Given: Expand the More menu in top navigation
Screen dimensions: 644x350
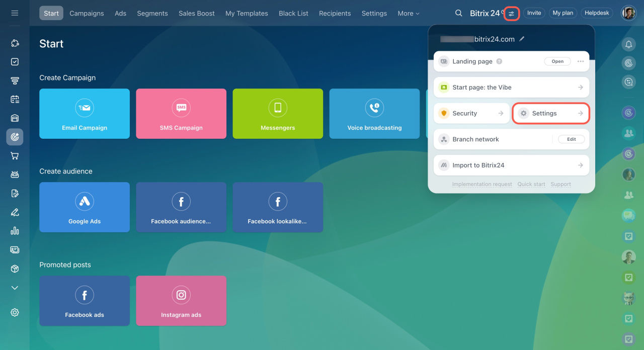Looking at the screenshot, I should tap(409, 14).
